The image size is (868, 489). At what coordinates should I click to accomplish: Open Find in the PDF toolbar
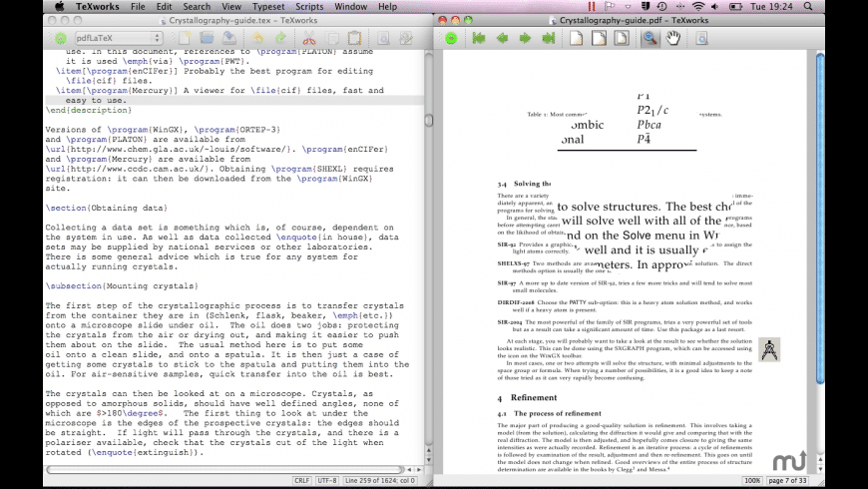(x=702, y=38)
